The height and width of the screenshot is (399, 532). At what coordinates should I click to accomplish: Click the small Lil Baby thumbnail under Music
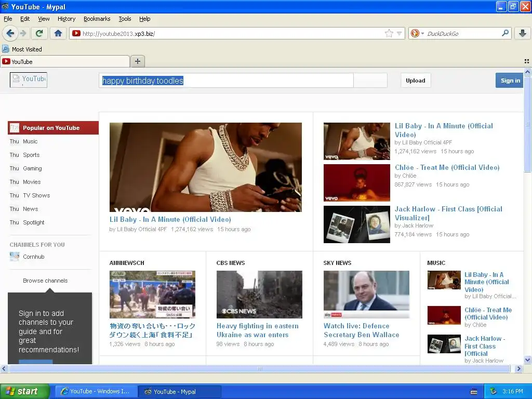(444, 280)
